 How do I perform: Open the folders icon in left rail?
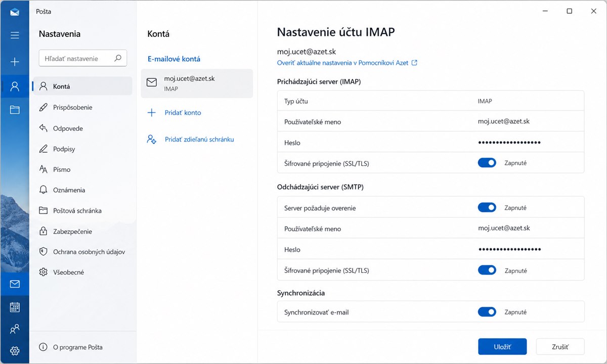click(15, 109)
